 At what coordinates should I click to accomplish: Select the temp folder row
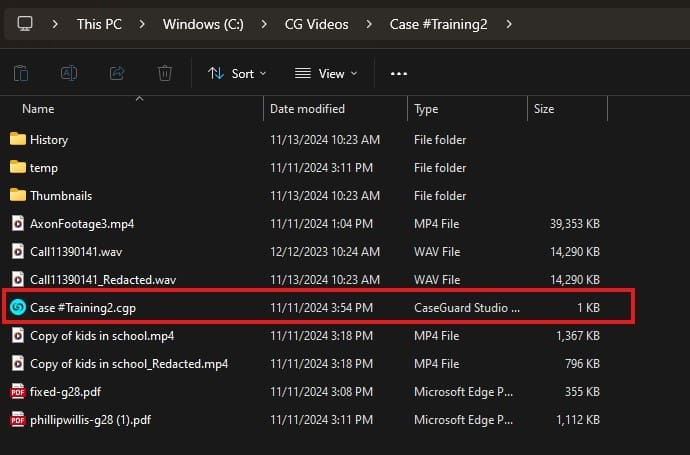click(44, 167)
